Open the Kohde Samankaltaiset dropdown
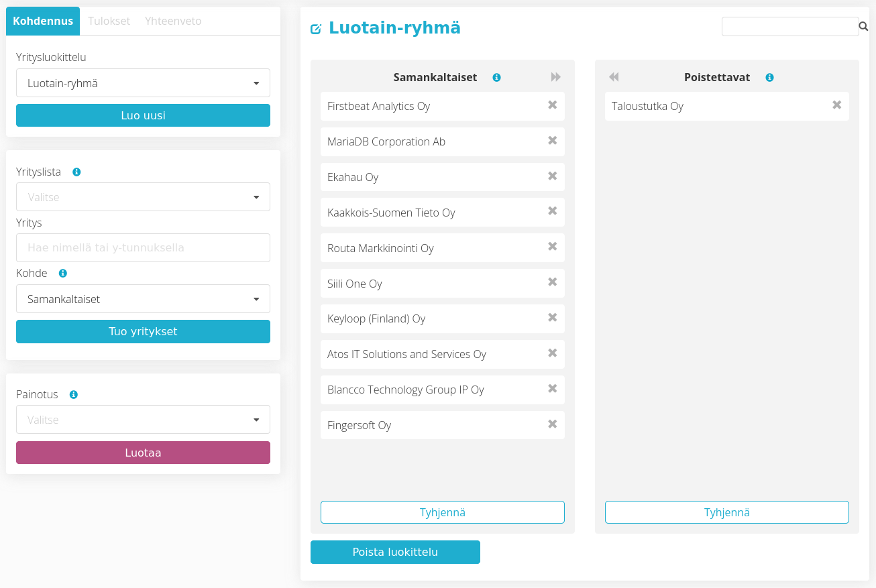 click(x=143, y=299)
